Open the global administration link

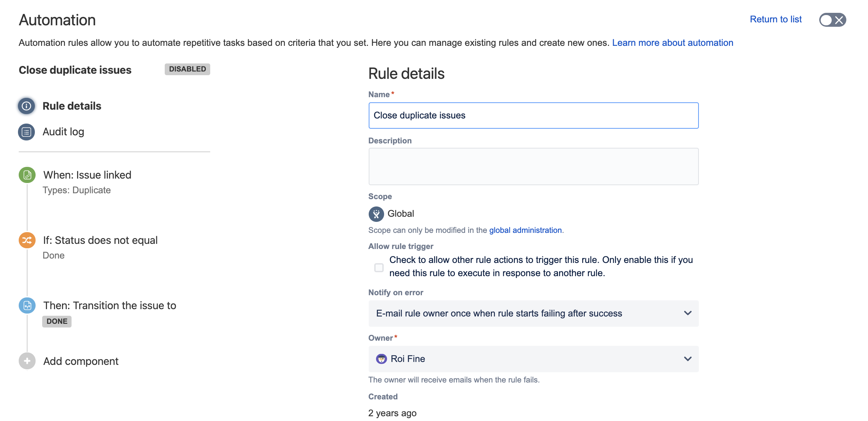point(525,230)
